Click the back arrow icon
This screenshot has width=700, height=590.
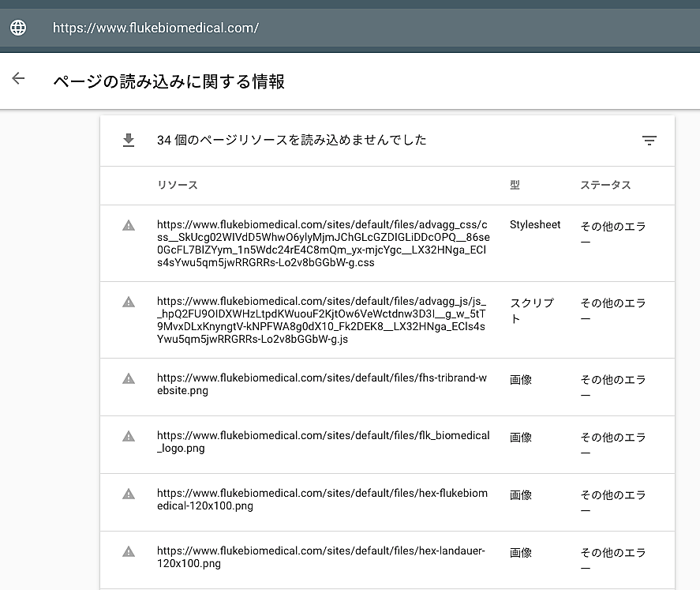18,78
